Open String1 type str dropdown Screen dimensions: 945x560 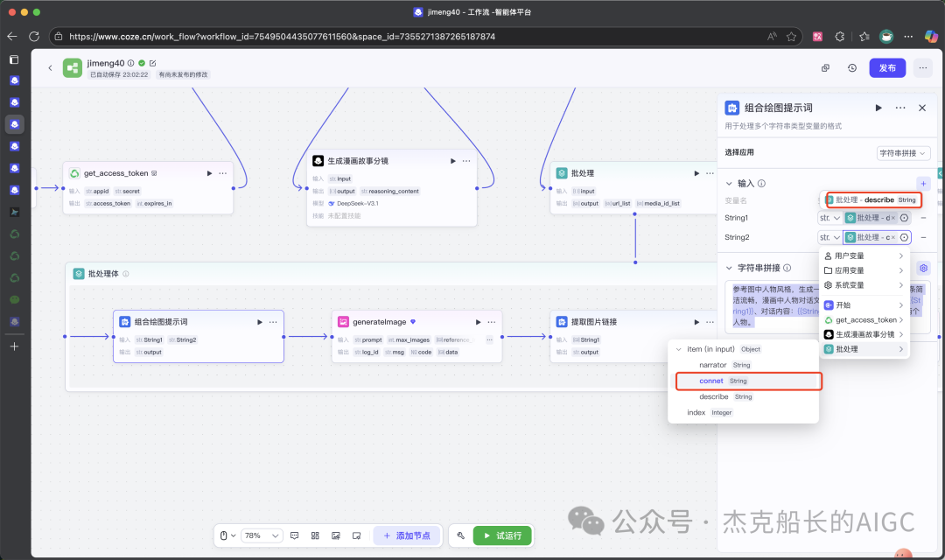(x=829, y=218)
